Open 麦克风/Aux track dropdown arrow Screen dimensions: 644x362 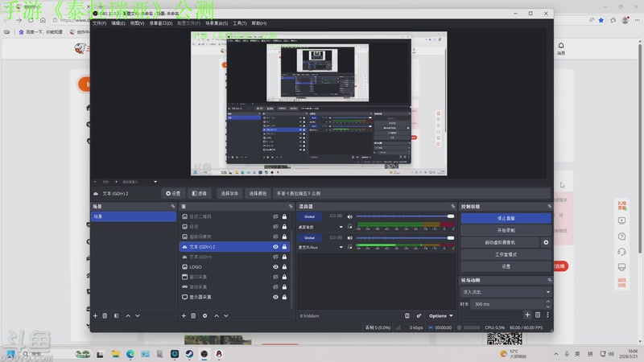341,247
